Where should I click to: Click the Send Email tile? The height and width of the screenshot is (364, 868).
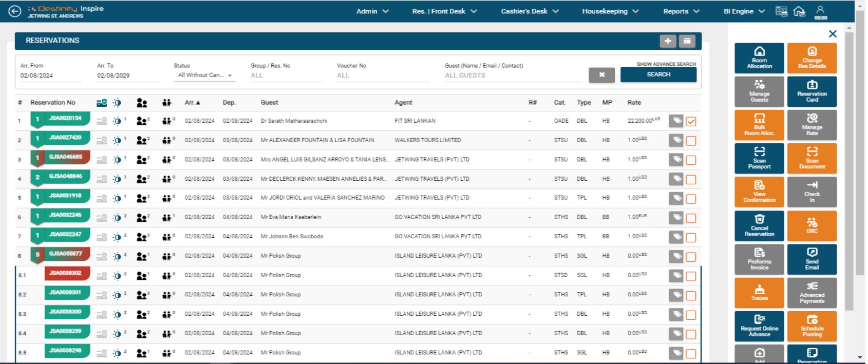[812, 259]
